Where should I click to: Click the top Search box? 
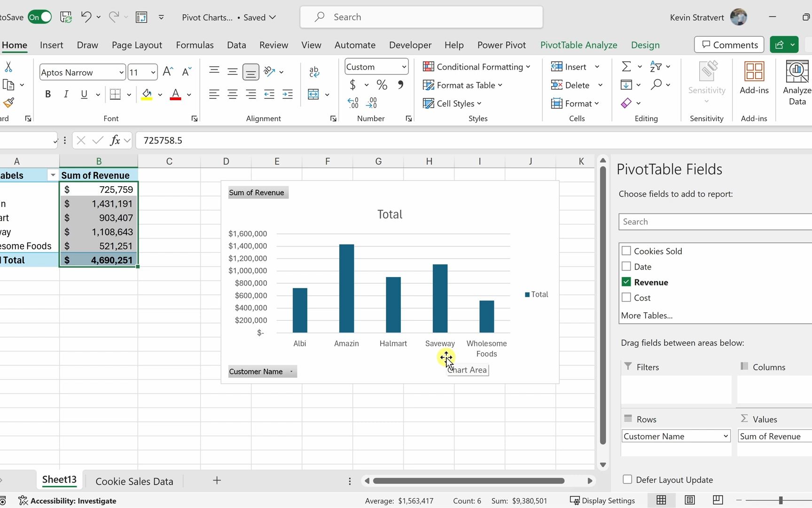(421, 17)
